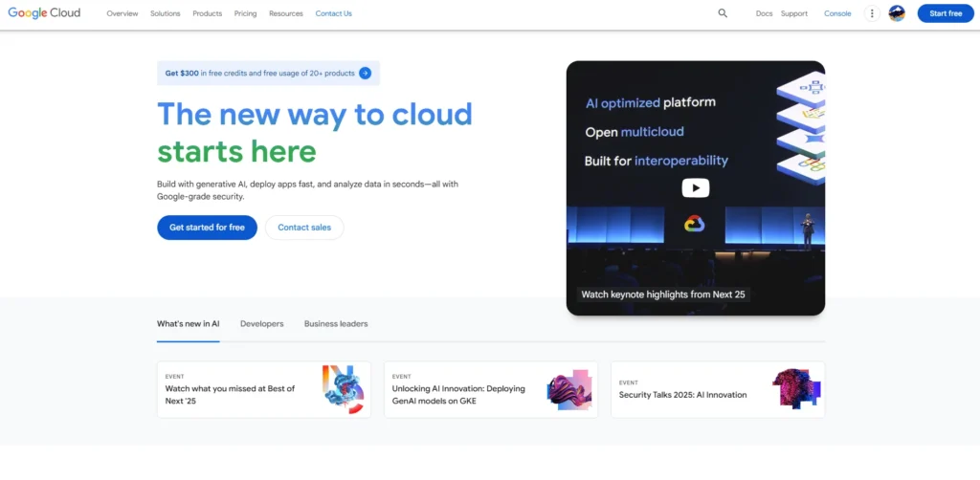The width and height of the screenshot is (980, 480).
Task: Select the What's new in AI tab
Action: (189, 324)
